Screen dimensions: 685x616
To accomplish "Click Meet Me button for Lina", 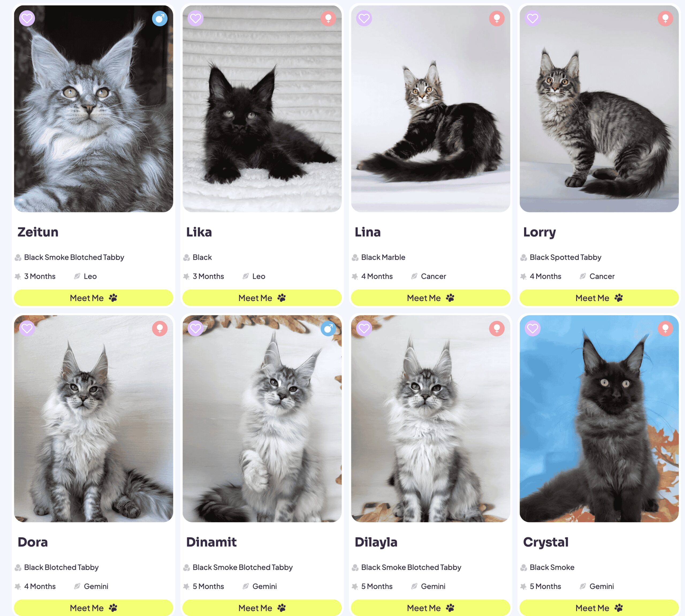I will (431, 298).
